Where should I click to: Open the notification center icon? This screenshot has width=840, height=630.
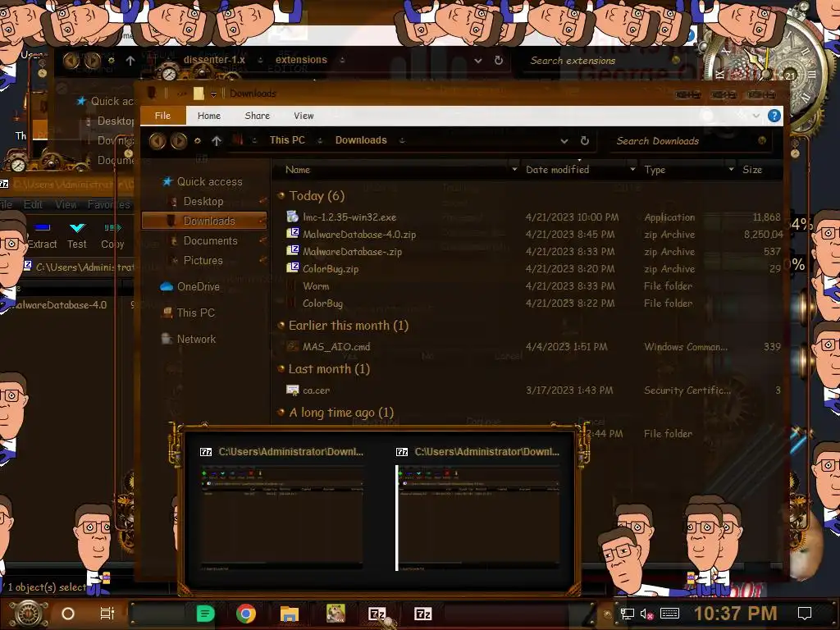805,614
